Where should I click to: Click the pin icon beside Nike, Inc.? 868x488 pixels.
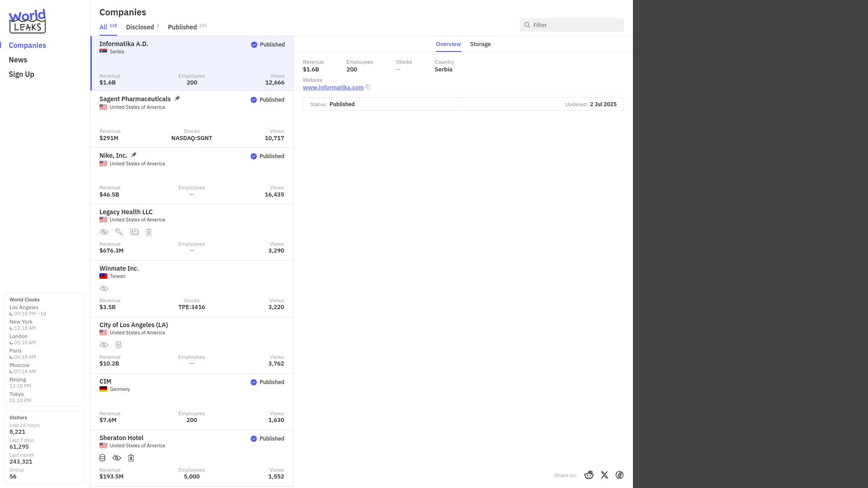[x=134, y=155]
